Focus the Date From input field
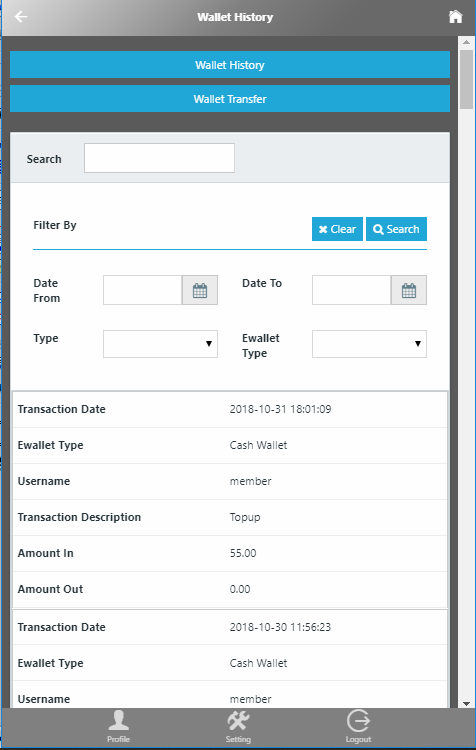Image resolution: width=476 pixels, height=750 pixels. (143, 290)
